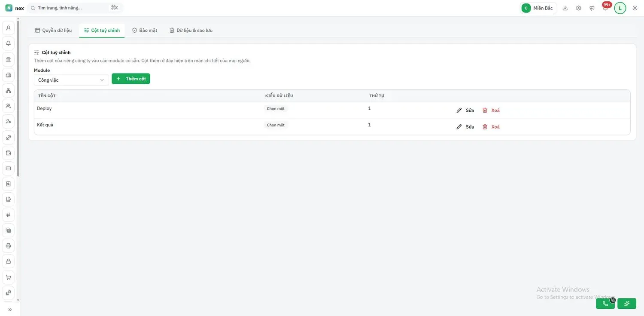Click the Kết quả column name cell
The width and height of the screenshot is (644, 316).
tap(45, 125)
